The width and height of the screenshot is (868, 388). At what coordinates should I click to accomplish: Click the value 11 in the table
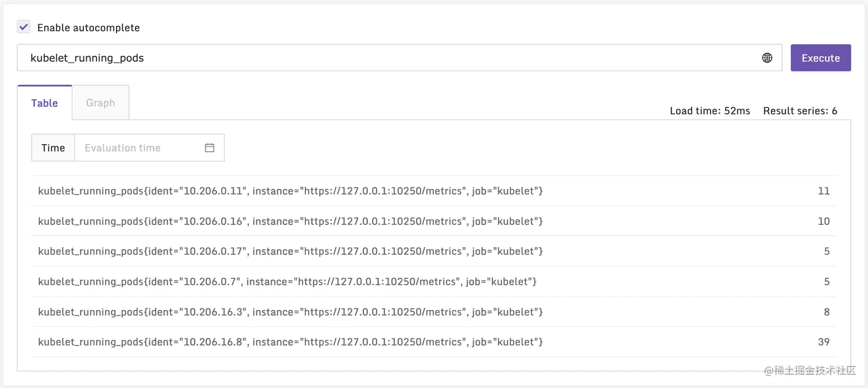click(824, 191)
